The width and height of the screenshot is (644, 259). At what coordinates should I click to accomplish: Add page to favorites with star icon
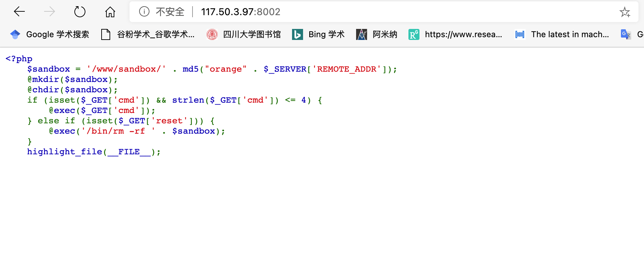(x=625, y=12)
